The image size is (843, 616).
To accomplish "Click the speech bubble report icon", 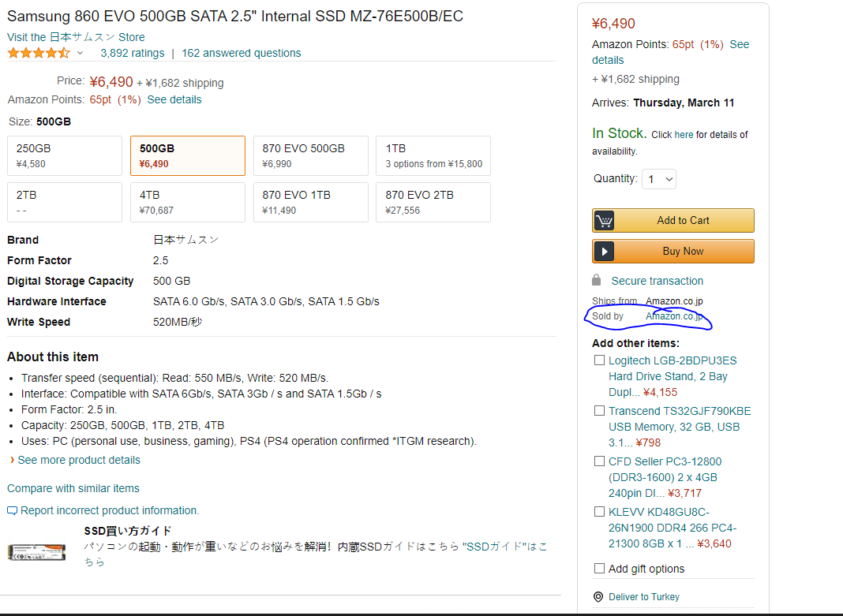I will click(12, 511).
